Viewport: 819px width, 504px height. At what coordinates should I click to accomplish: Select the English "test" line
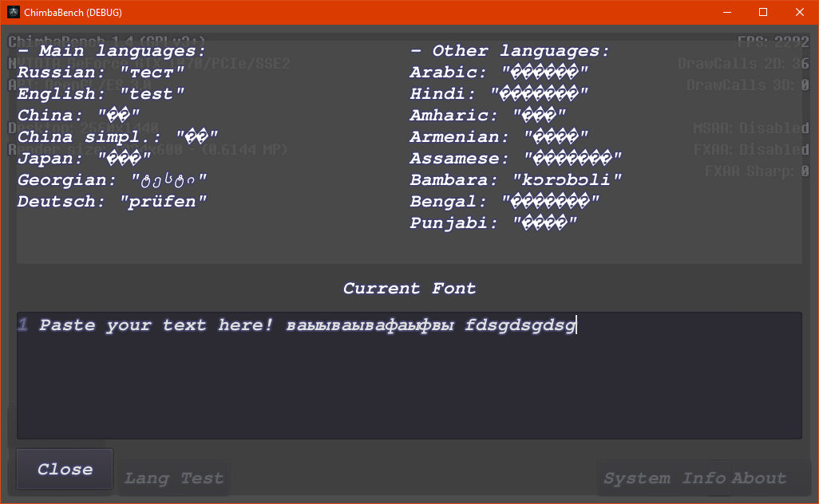tap(101, 94)
